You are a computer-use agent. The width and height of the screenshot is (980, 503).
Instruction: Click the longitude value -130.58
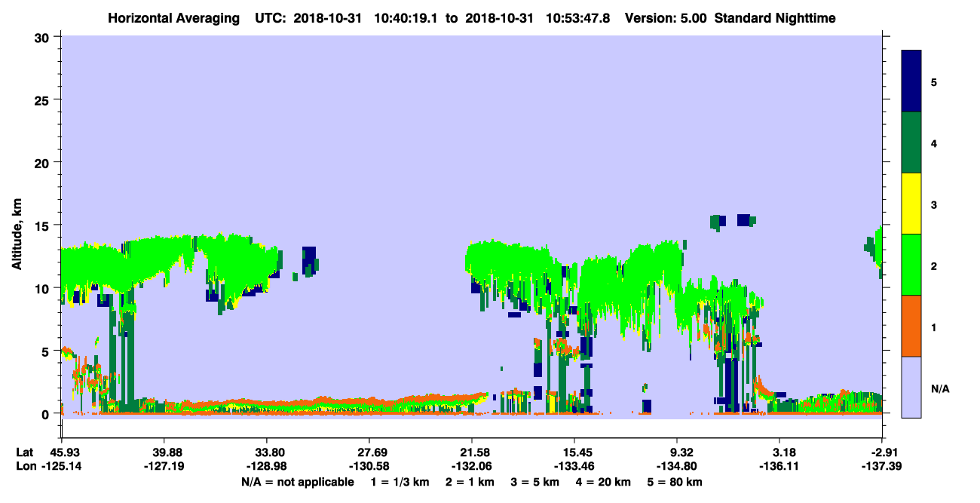point(369,466)
